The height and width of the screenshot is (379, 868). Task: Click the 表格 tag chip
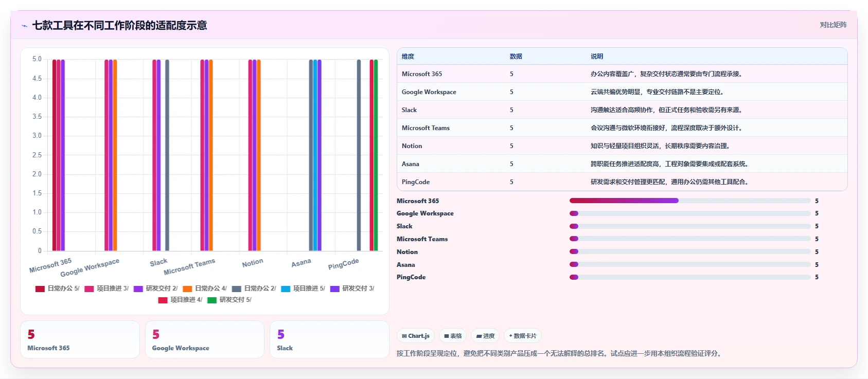[453, 336]
